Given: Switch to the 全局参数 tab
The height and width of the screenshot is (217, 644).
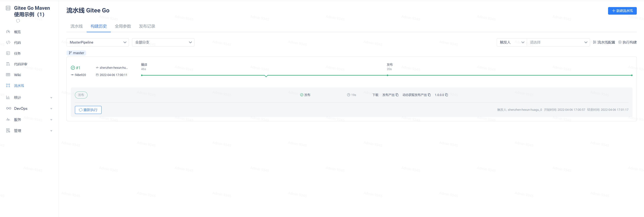Looking at the screenshot, I should pyautogui.click(x=123, y=26).
